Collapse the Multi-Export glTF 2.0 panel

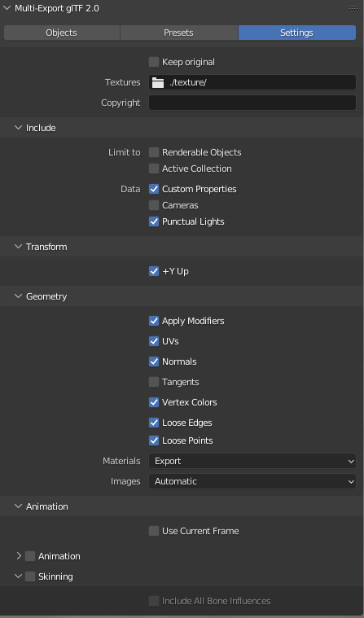(x=7, y=8)
